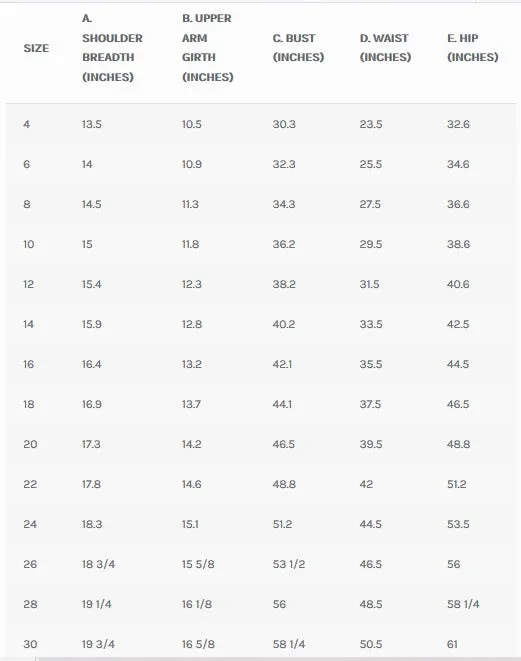Select the E. Hip (Inches) header
Screen dimensions: 521x661
point(473,48)
